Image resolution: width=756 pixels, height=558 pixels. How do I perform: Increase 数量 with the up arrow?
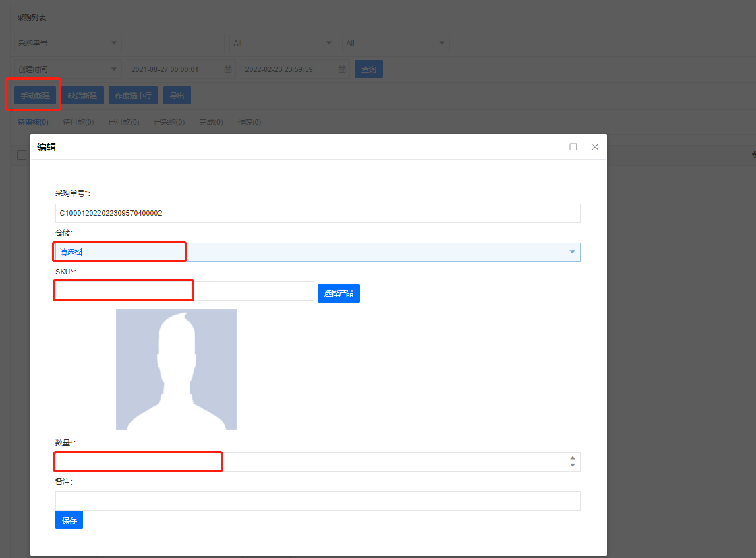[x=573, y=458]
